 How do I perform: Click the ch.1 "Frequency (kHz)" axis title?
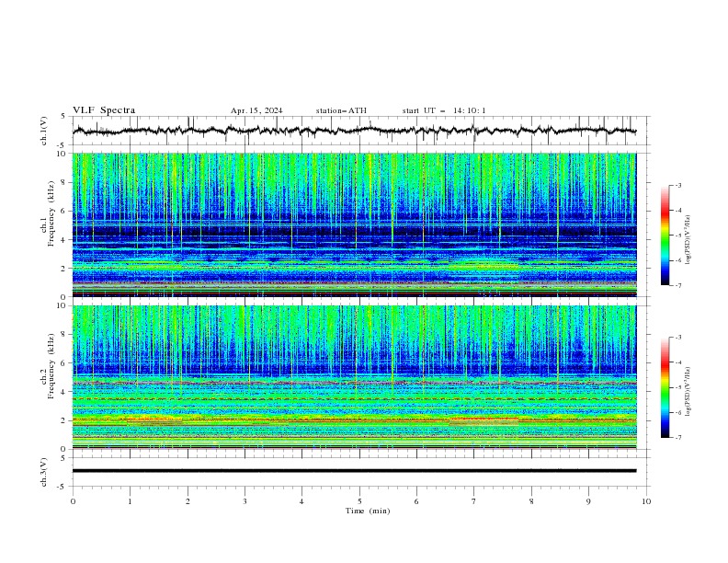pyautogui.click(x=51, y=213)
